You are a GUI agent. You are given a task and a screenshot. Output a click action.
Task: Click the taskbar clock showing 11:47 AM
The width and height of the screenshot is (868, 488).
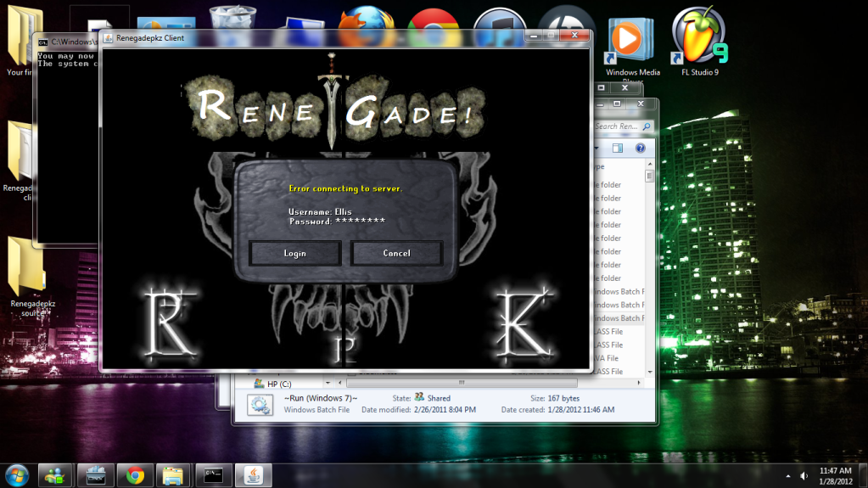(x=837, y=474)
